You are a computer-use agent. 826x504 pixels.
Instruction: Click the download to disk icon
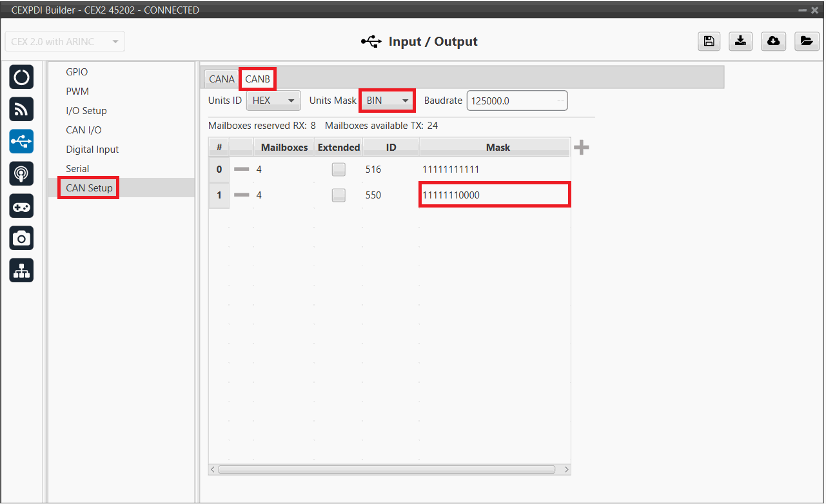point(741,41)
